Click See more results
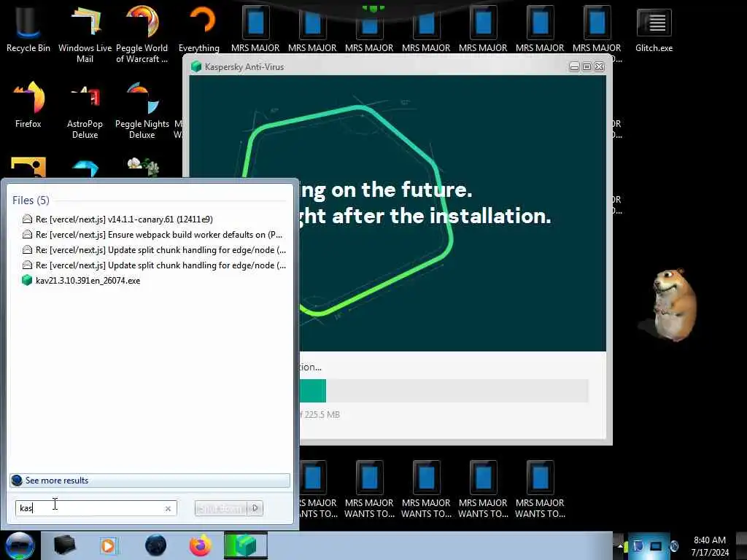This screenshot has width=747, height=560. click(150, 480)
